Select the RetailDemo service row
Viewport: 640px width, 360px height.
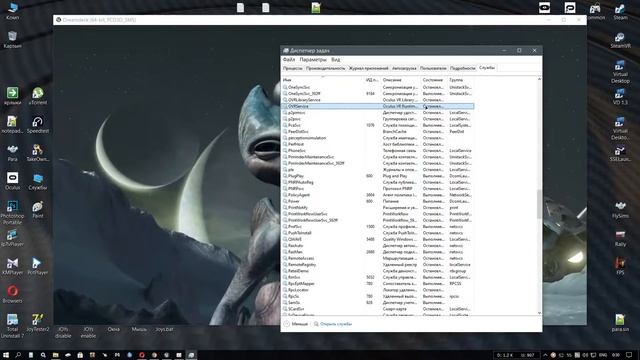pyautogui.click(x=378, y=271)
